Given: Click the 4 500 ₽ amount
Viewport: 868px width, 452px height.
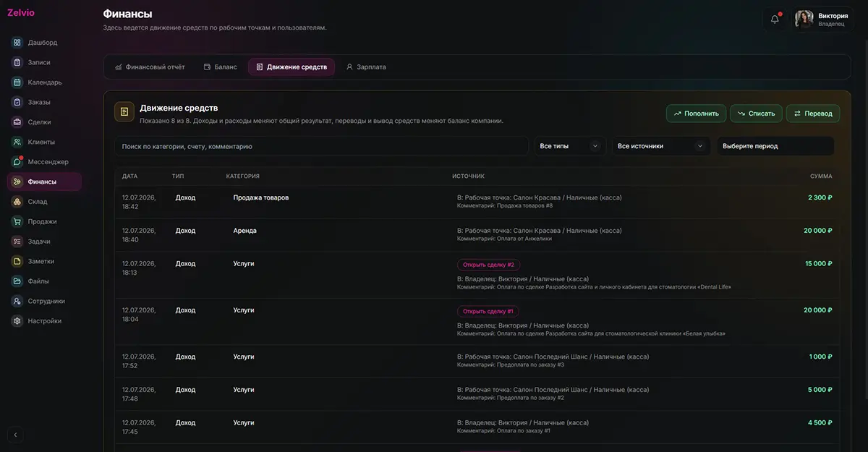Looking at the screenshot, I should click(820, 423).
